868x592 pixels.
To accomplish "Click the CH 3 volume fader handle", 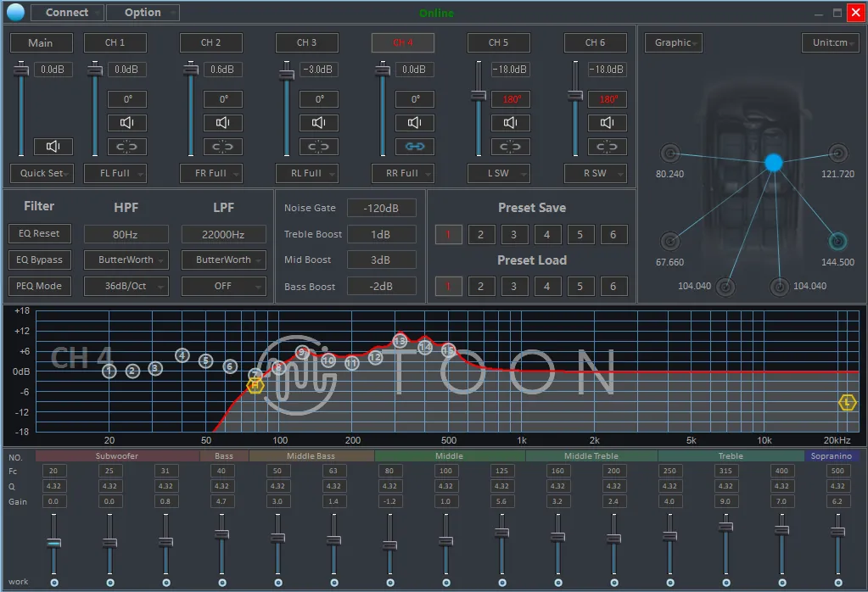I will click(x=287, y=75).
